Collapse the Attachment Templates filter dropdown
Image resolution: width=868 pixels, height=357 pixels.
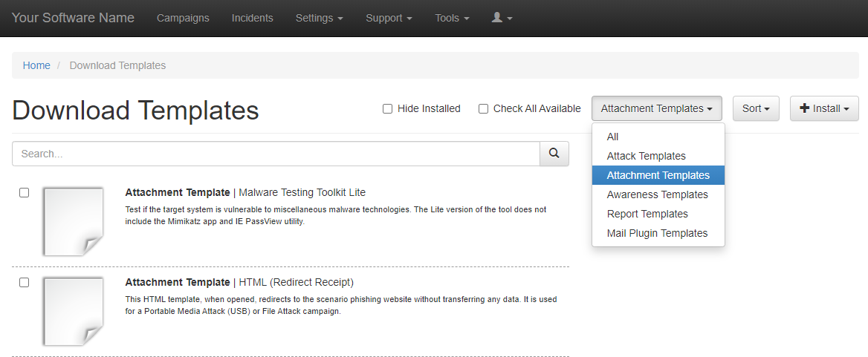pyautogui.click(x=657, y=108)
